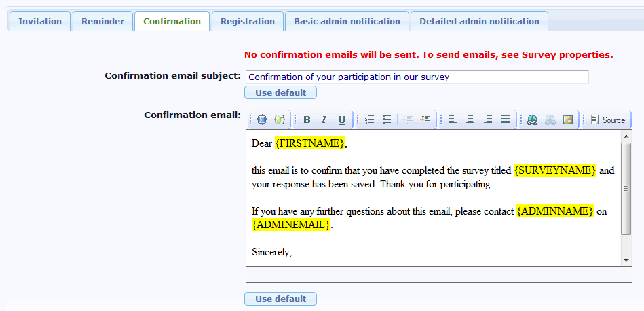Toggle underline formatting

click(x=342, y=120)
